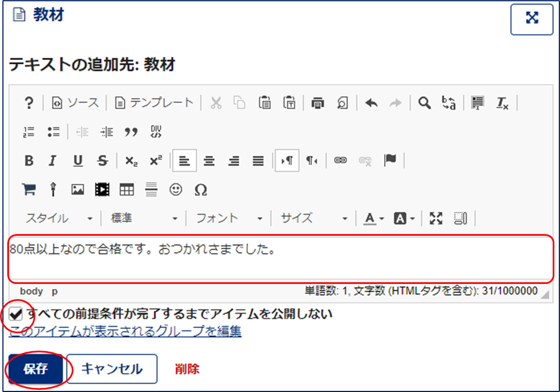Click the paste clipboard icon

coord(265,103)
